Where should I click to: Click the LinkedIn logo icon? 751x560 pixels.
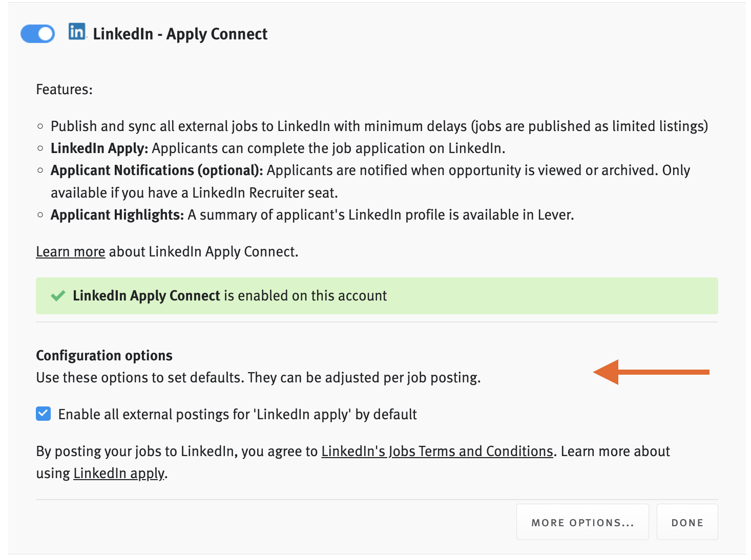[77, 32]
